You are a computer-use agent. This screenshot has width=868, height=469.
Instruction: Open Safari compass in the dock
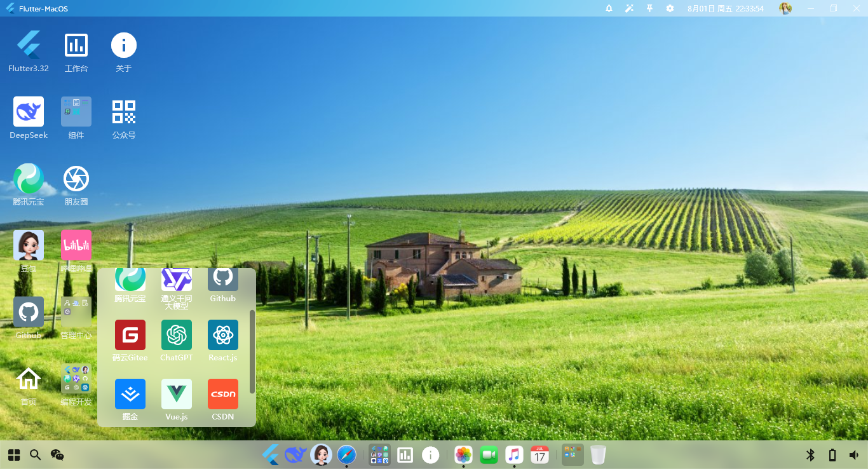(x=346, y=454)
